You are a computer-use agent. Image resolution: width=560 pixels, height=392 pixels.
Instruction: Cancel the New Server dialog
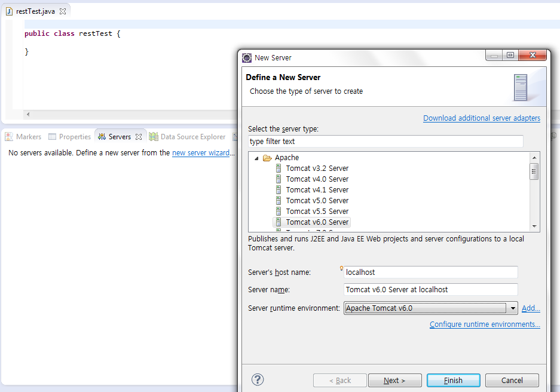[x=512, y=380]
